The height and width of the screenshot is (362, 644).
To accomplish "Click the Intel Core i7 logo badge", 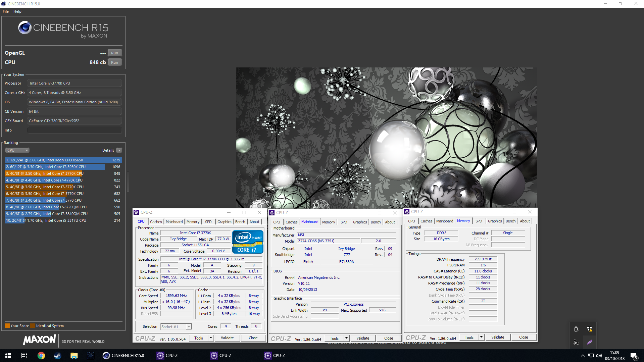I will 248,242.
